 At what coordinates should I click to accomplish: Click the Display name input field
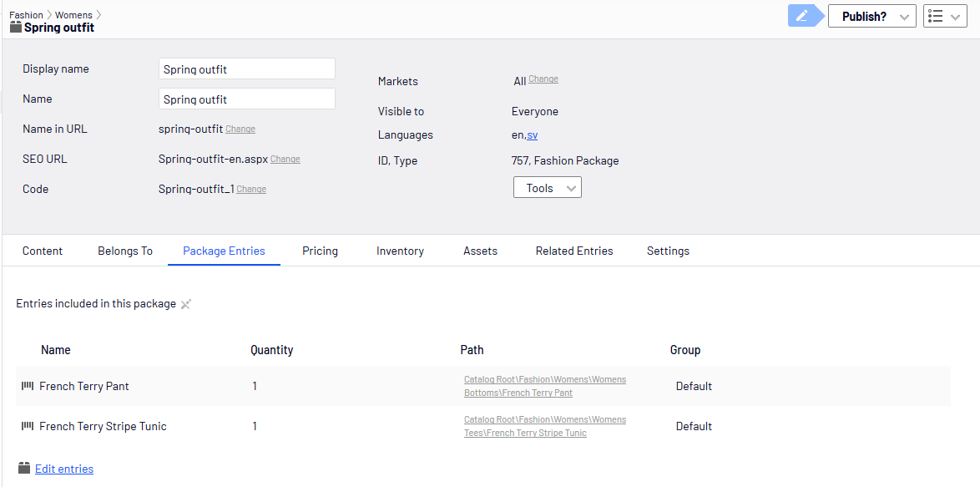pos(247,69)
